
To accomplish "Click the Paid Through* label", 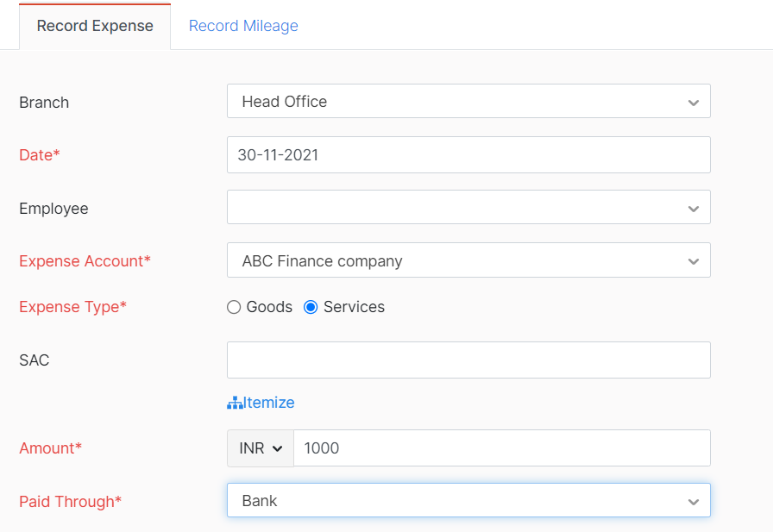I will tap(70, 502).
